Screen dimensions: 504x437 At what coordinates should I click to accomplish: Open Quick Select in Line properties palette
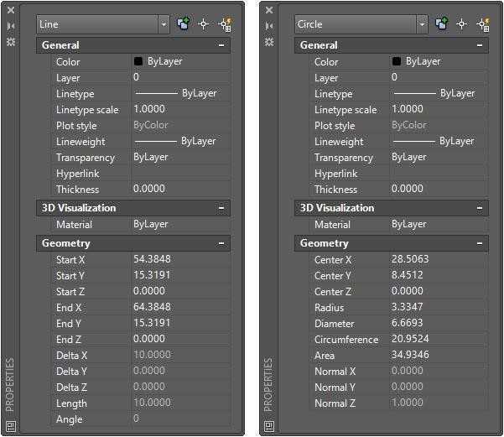pyautogui.click(x=225, y=24)
